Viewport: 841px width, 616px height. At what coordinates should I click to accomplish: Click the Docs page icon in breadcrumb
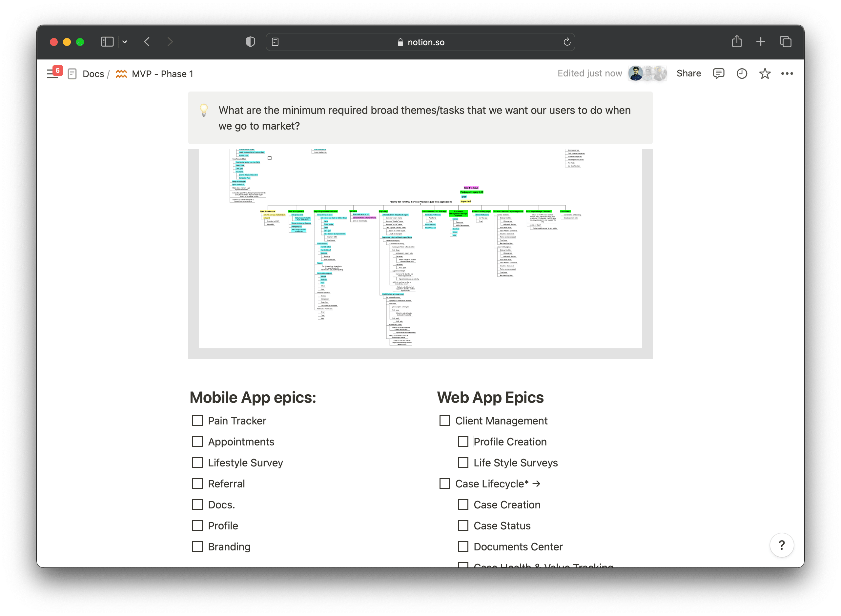(72, 74)
